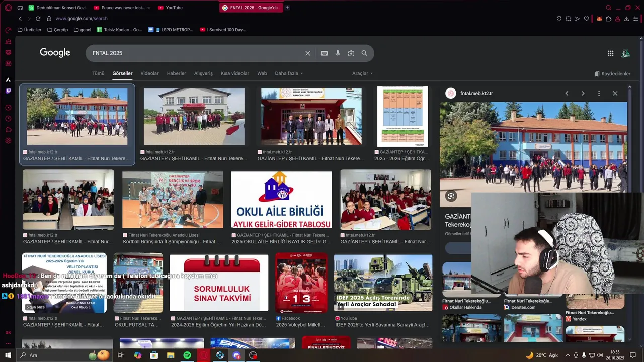Screen dimensions: 644x362
Task: Switch to the Tümü results tab
Action: tap(98, 73)
